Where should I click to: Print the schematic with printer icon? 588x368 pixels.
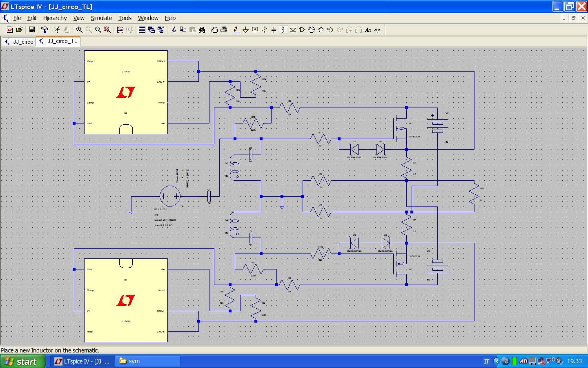coord(224,30)
